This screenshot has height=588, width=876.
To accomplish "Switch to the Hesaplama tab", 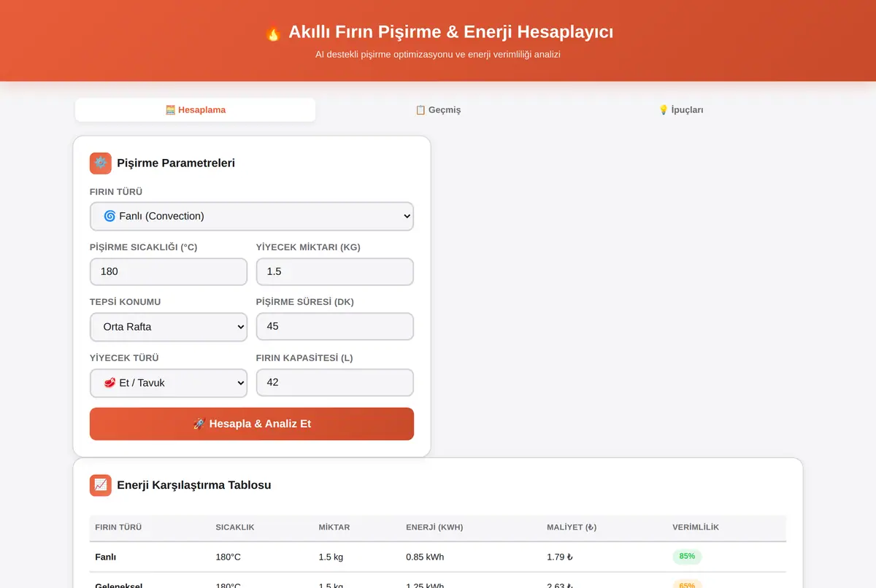I will tap(195, 110).
